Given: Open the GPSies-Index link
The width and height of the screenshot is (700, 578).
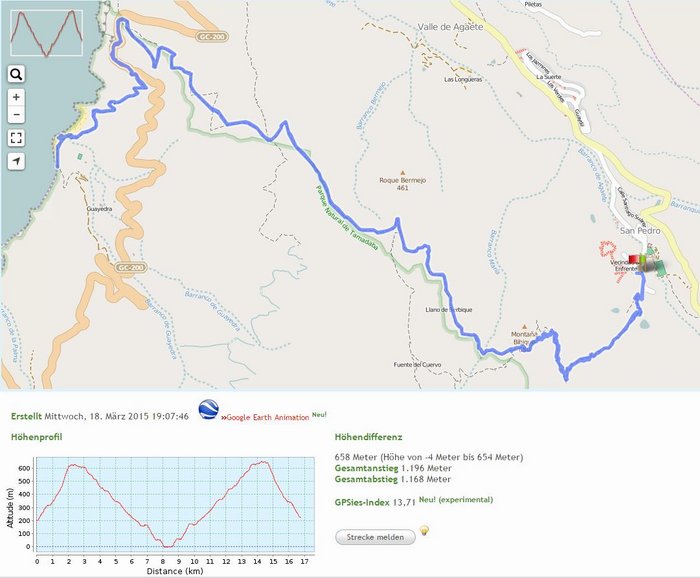Looking at the screenshot, I should coord(365,500).
